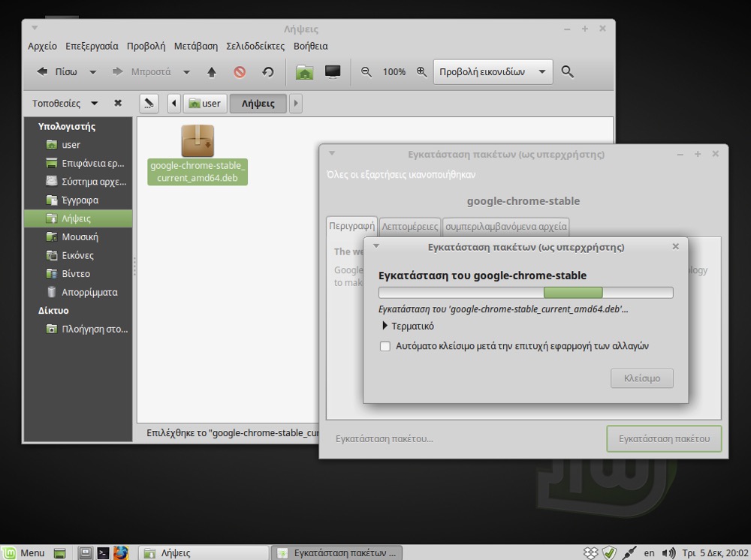Zoom out with the minus magnifier

tap(366, 72)
